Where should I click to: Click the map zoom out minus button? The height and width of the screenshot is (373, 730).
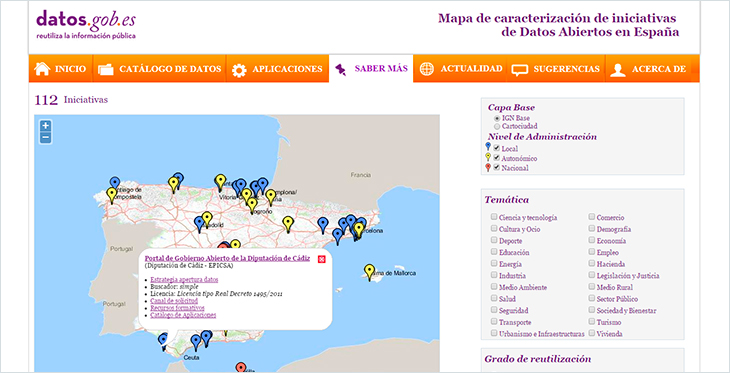pyautogui.click(x=45, y=138)
